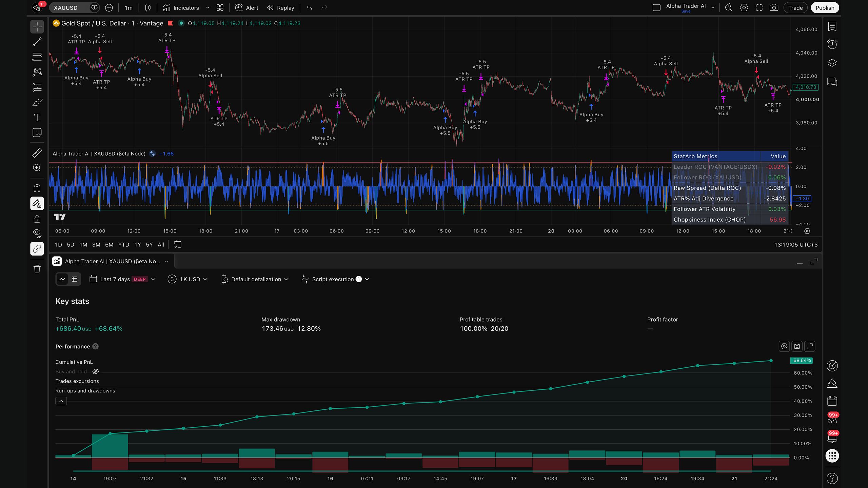Image resolution: width=868 pixels, height=488 pixels.
Task: Take a chart snapshot with top camera icon
Action: pos(774,8)
